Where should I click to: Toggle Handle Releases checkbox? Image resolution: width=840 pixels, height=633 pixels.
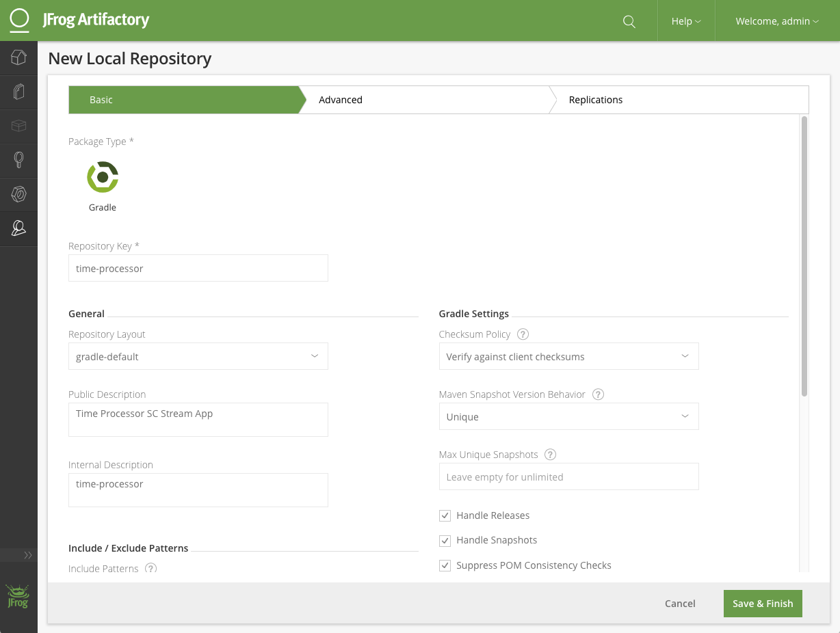point(445,515)
